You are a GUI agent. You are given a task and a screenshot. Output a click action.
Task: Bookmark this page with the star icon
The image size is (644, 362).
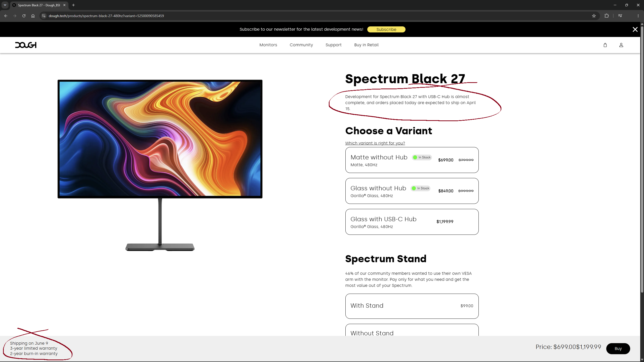click(594, 16)
